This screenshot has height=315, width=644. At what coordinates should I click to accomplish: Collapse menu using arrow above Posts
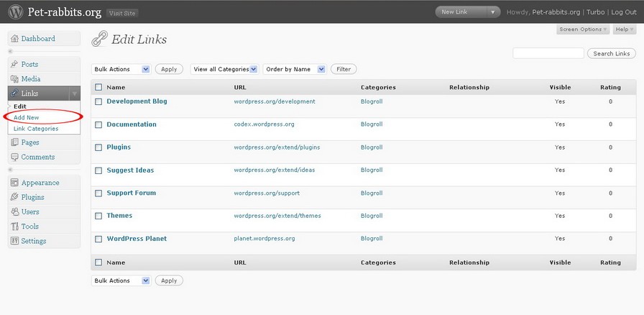(10, 51)
